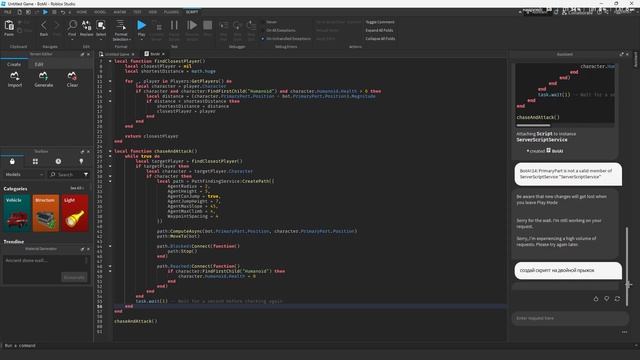Switch to the HOME ribbon tab
640x360 pixels.
(x=81, y=12)
